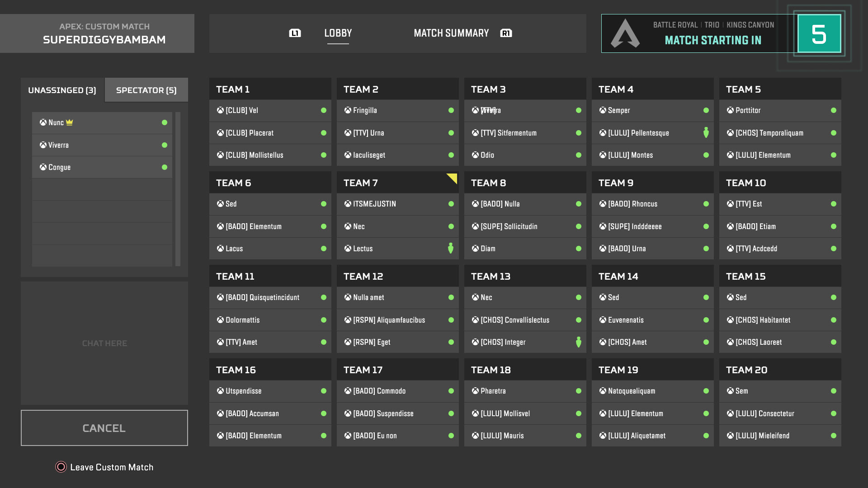Viewport: 868px width, 488px height.
Task: Click the Xbox icon beside Utspendisse
Action: point(220,391)
